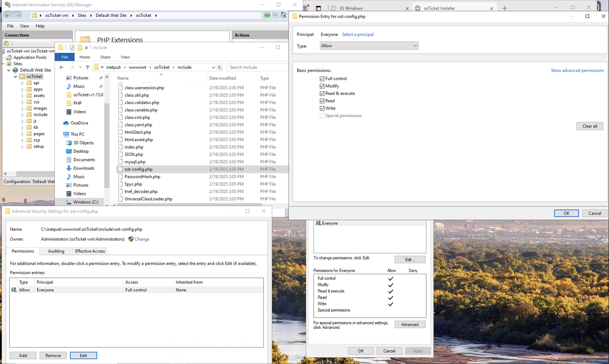
Task: Click Advanced button in Properties dialog
Action: (x=410, y=325)
